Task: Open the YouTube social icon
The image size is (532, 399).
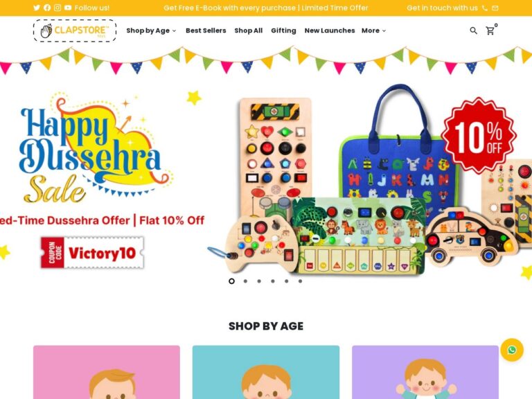Action: point(68,8)
